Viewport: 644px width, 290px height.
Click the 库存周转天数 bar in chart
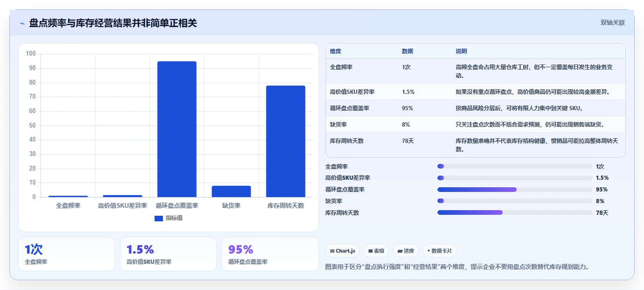point(285,141)
